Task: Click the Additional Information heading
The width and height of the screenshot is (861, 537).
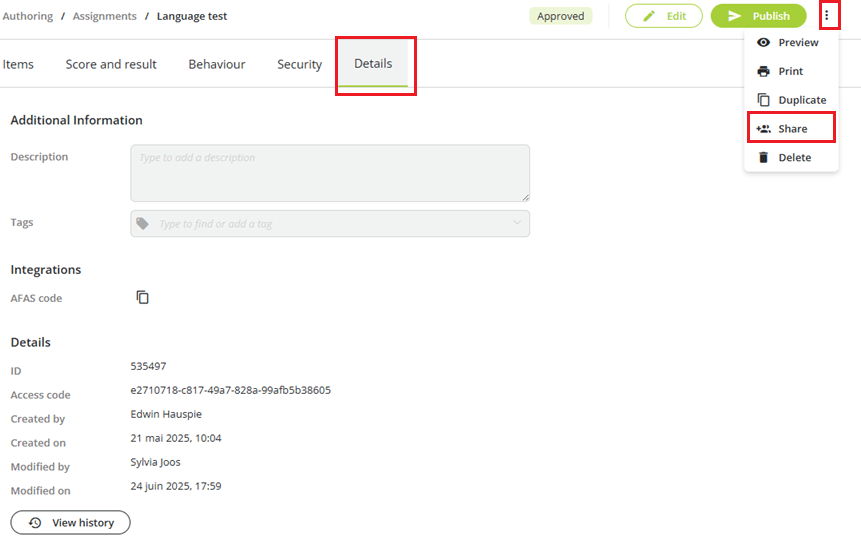Action: tap(76, 120)
